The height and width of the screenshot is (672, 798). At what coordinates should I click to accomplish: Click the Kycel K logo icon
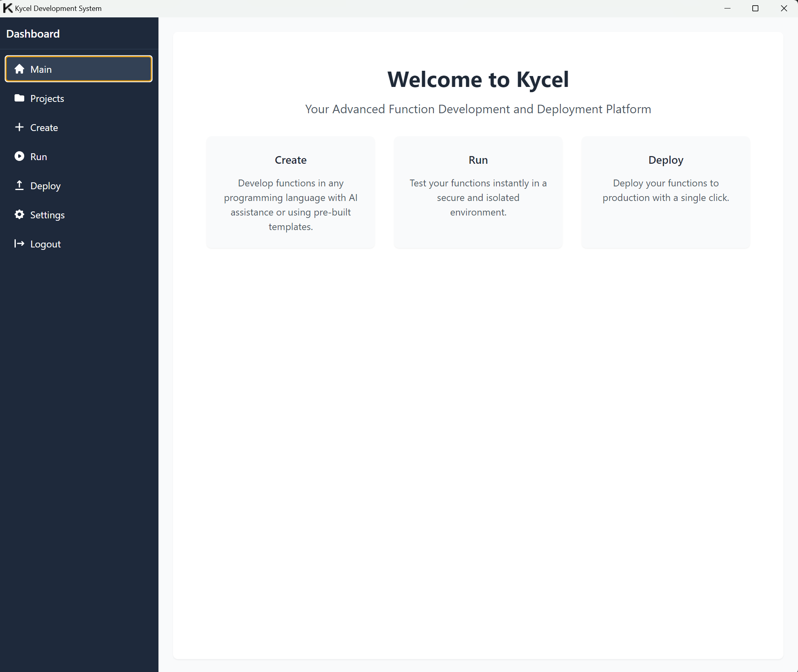tap(8, 8)
